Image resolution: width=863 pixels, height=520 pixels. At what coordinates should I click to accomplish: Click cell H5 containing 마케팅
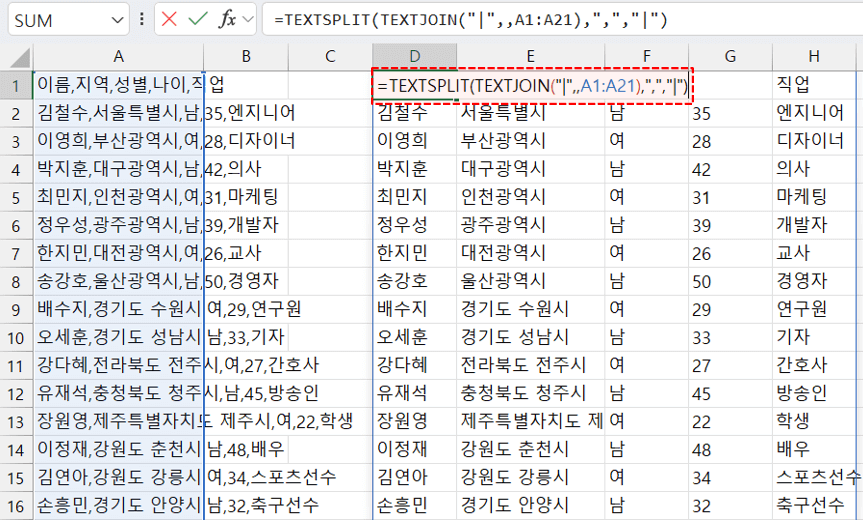click(x=814, y=198)
